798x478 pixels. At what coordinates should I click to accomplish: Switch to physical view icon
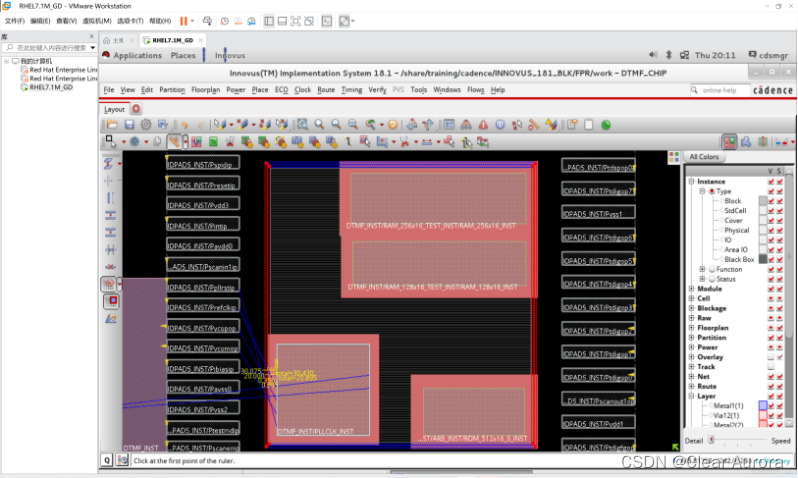point(763,142)
